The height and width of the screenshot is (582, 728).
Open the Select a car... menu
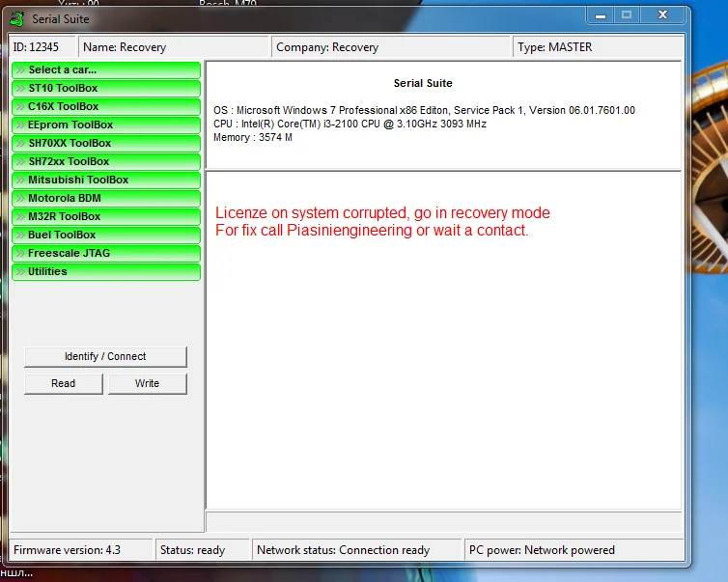tap(106, 70)
